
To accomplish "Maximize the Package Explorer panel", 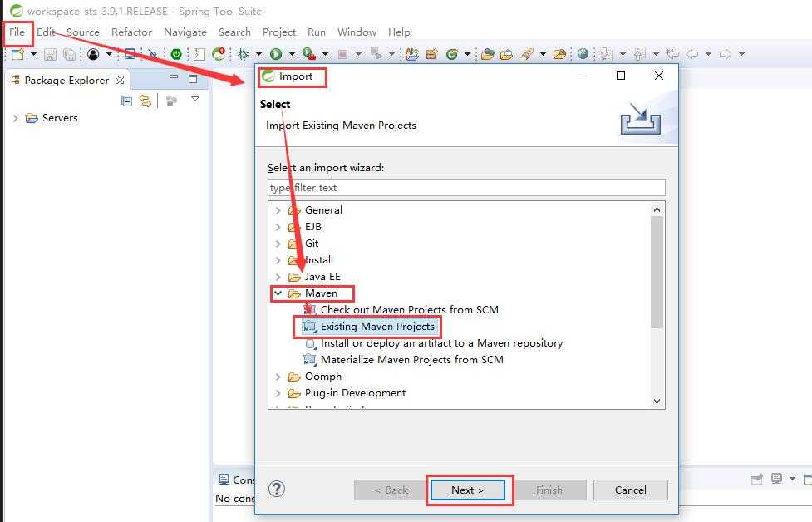I will click(x=193, y=79).
